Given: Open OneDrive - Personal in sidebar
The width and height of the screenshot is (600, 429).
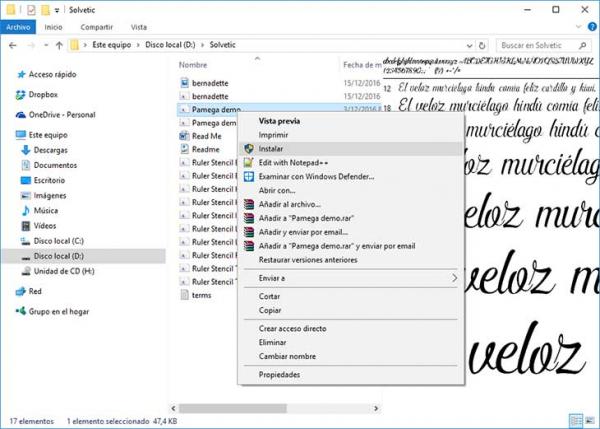Looking at the screenshot, I should tap(62, 115).
